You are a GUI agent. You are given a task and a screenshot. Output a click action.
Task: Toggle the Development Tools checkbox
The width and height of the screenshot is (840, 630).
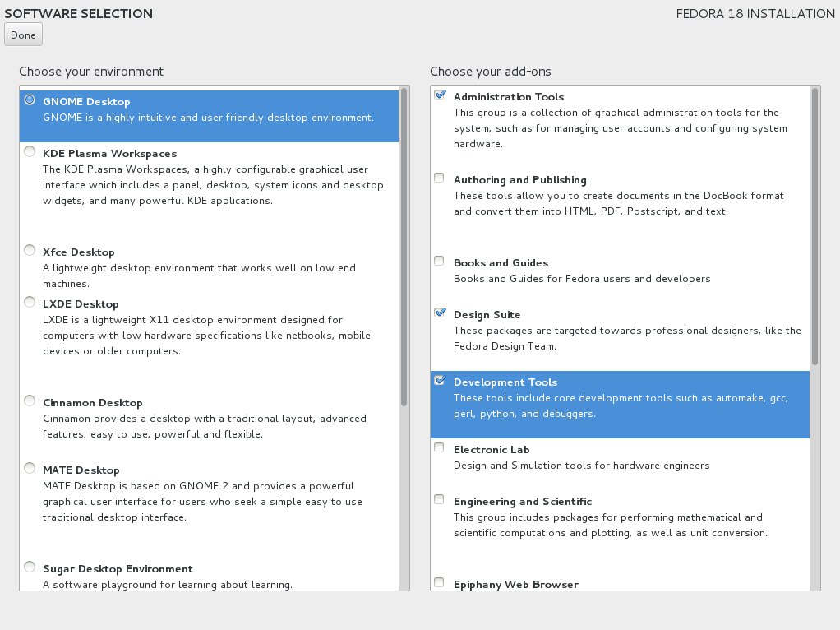(x=439, y=381)
